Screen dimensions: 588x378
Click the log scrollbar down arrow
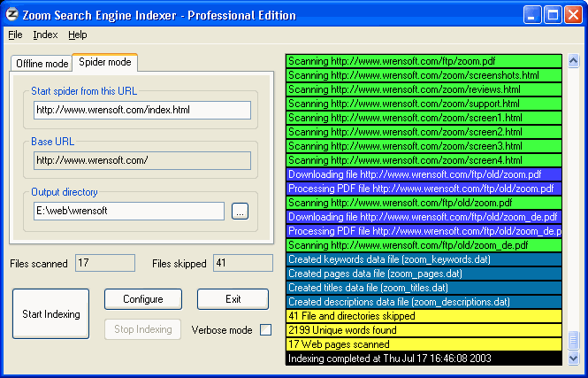point(573,358)
